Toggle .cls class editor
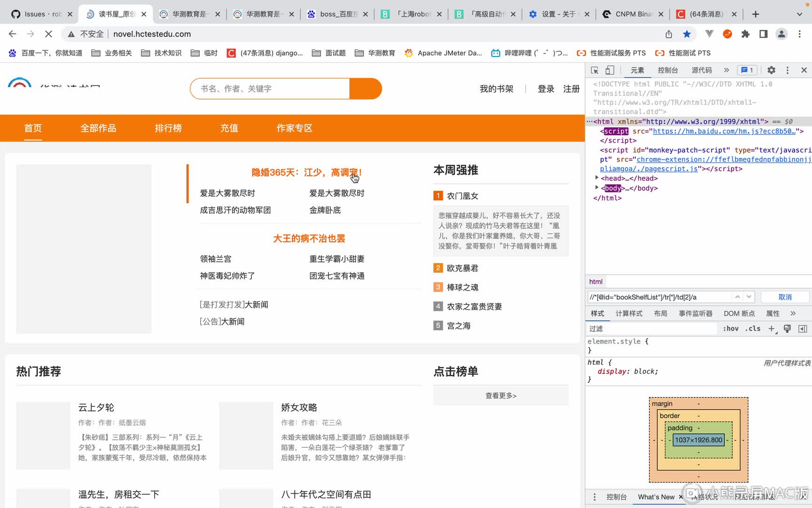This screenshot has width=812, height=508. 753,328
